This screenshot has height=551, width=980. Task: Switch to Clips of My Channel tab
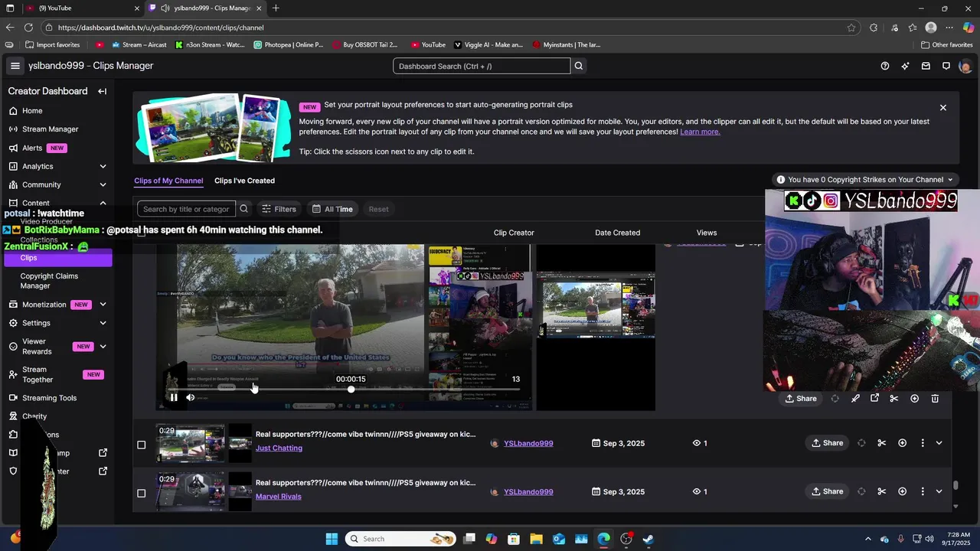[x=168, y=181]
